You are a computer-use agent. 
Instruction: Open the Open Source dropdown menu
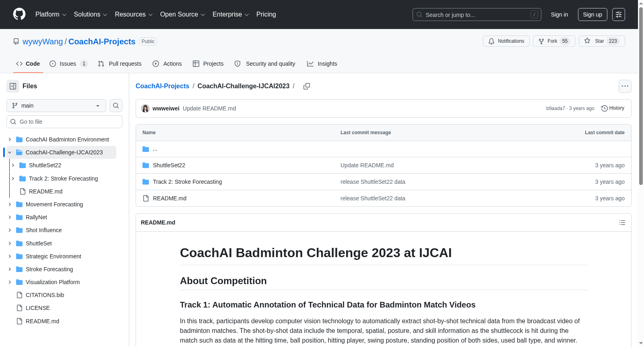click(x=183, y=15)
